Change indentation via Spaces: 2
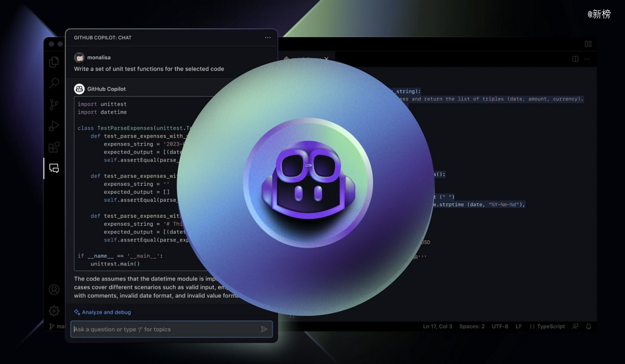Image resolution: width=625 pixels, height=364 pixels. coord(472,326)
